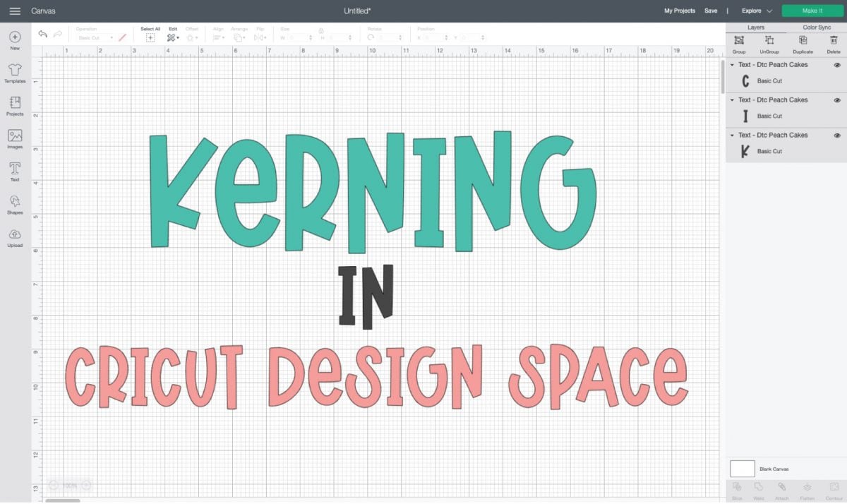Click the K layer thumbnail

(x=745, y=151)
